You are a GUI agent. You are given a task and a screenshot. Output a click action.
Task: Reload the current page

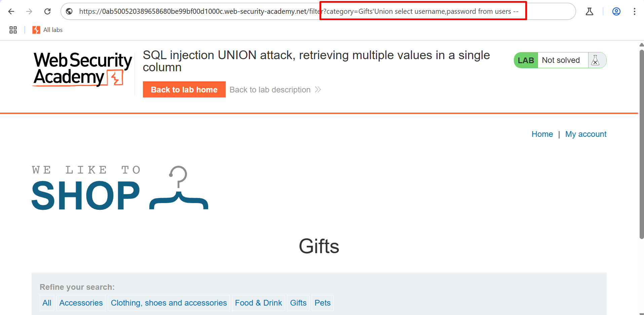(47, 11)
